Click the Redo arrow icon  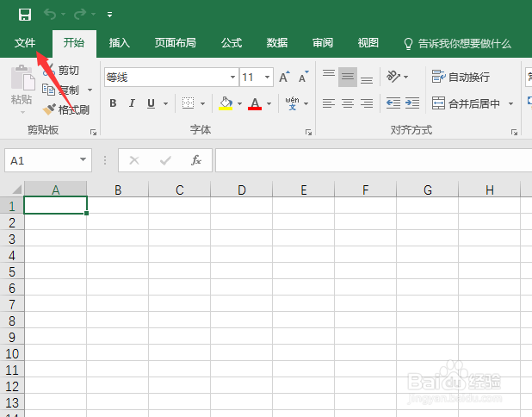pyautogui.click(x=80, y=15)
